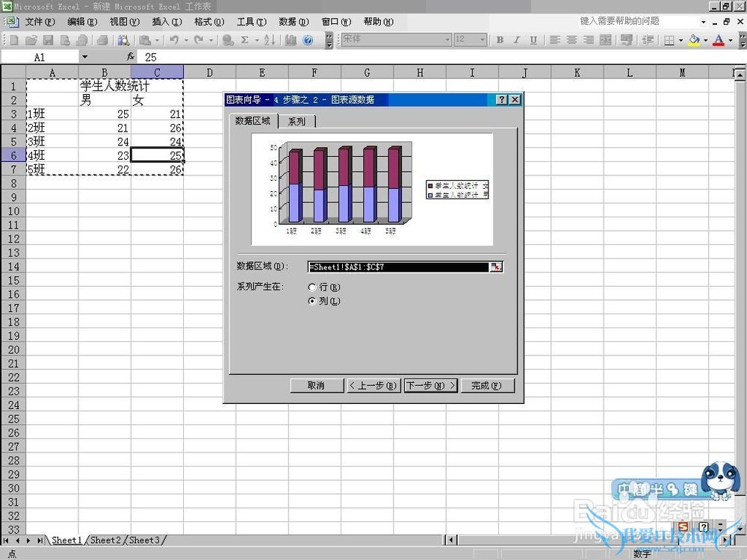Toggle Bold formatting

coord(500,40)
